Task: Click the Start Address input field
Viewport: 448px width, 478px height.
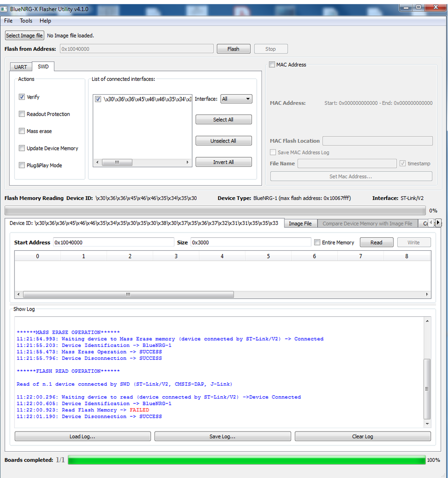Action: (x=113, y=243)
